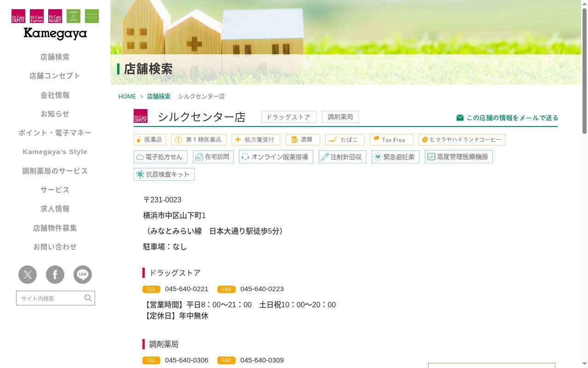The image size is (588, 368).
Task: Open ポイント・電子マネー menu item
Action: pos(55,133)
